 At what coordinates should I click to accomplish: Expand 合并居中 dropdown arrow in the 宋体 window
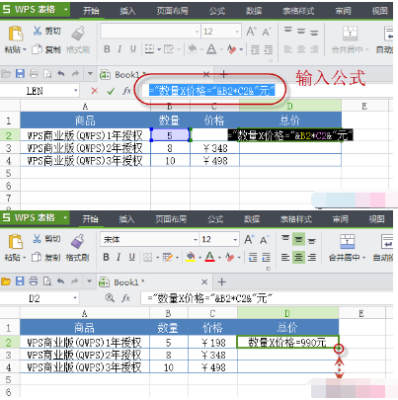364,258
